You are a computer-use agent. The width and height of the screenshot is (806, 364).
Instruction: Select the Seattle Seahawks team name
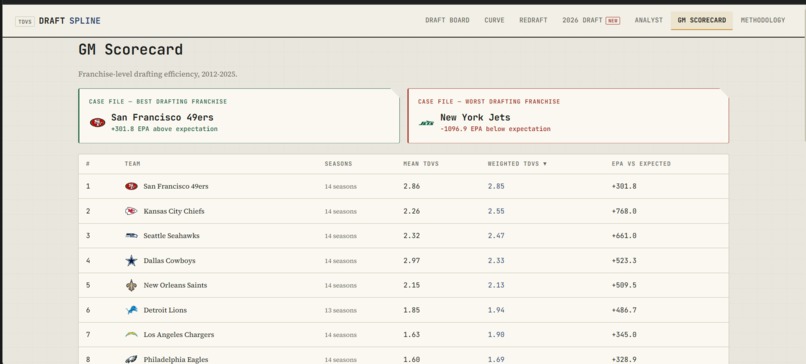pos(171,235)
